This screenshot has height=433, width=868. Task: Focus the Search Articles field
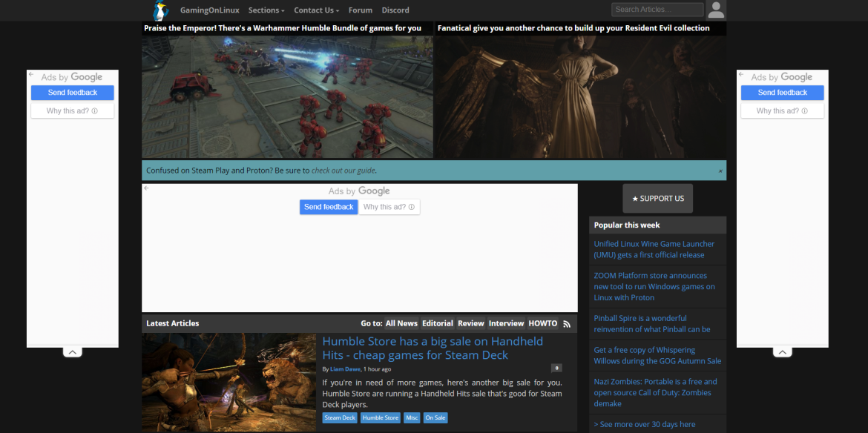657,10
